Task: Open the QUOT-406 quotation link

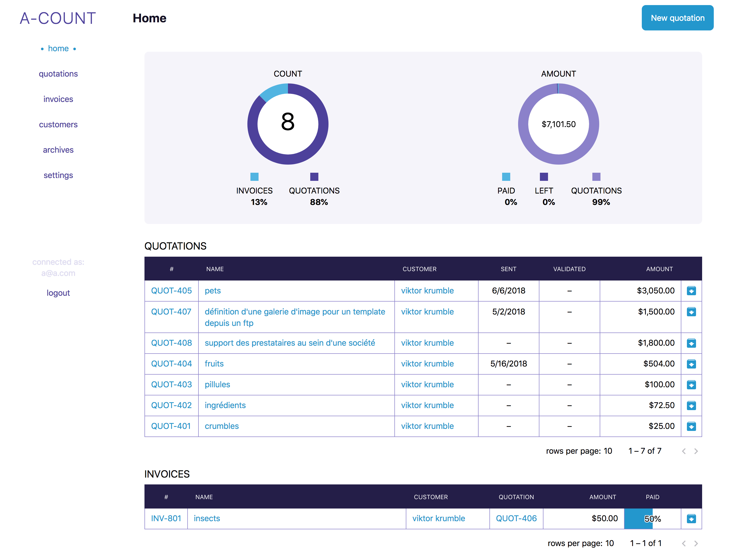Action: pyautogui.click(x=516, y=518)
